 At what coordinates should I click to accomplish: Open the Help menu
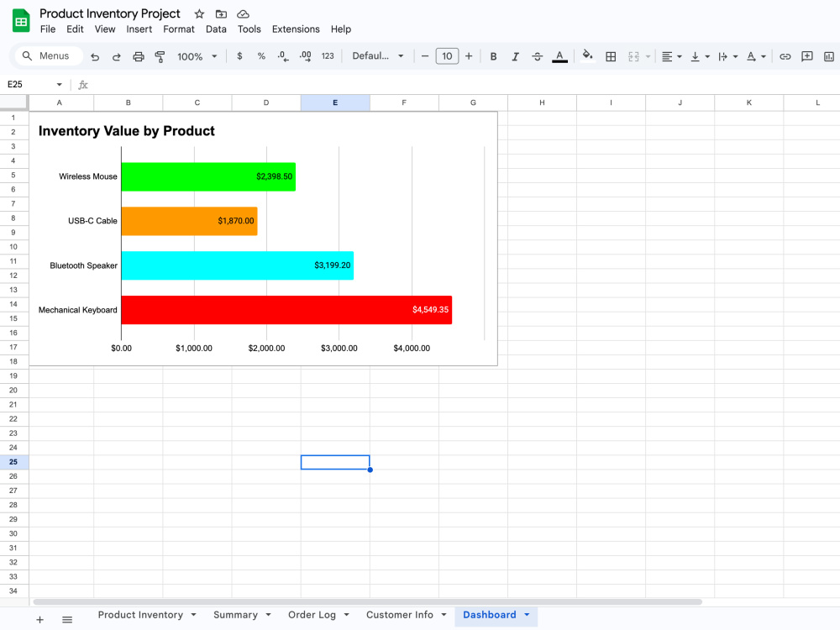[x=341, y=29]
